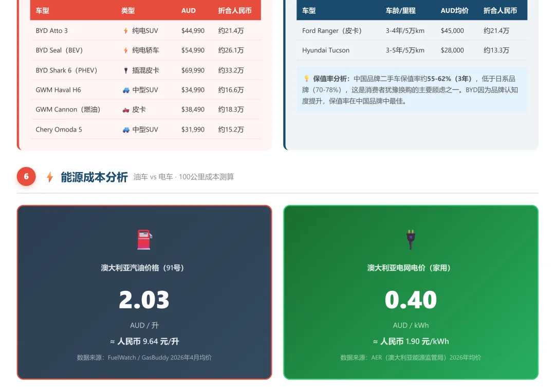Click the lightning icon beside 能源成本分析 heading
555x392 pixels.
pyautogui.click(x=49, y=176)
